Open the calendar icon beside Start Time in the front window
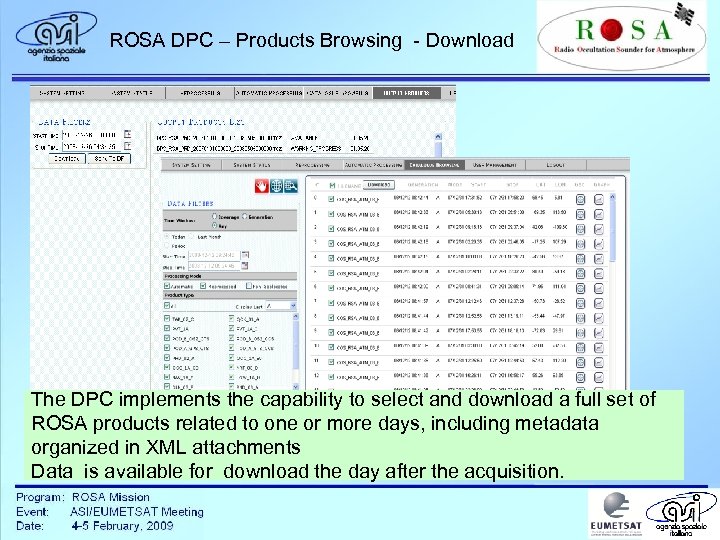Screen dimensions: 720x540 click(x=245, y=255)
